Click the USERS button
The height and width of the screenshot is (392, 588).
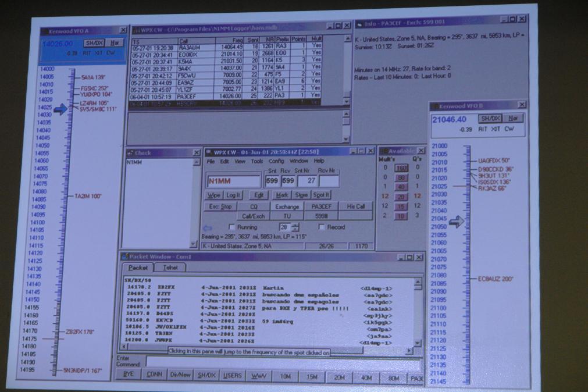tap(233, 376)
